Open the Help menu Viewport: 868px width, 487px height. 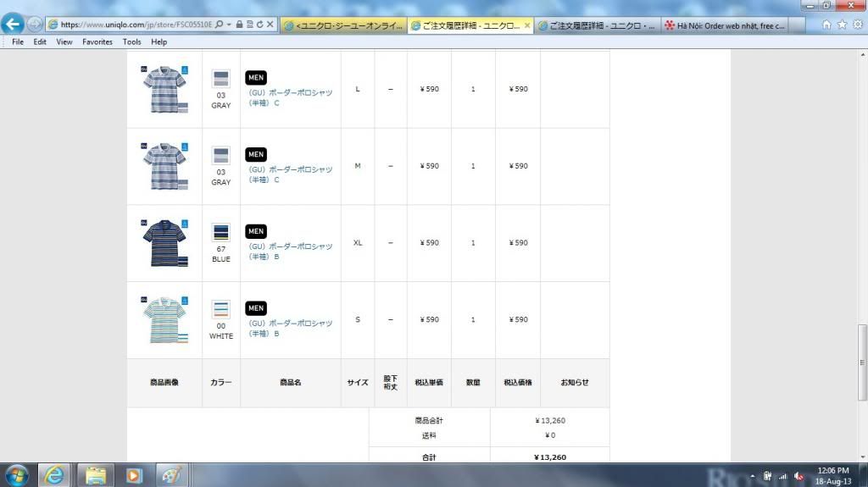pyautogui.click(x=159, y=42)
